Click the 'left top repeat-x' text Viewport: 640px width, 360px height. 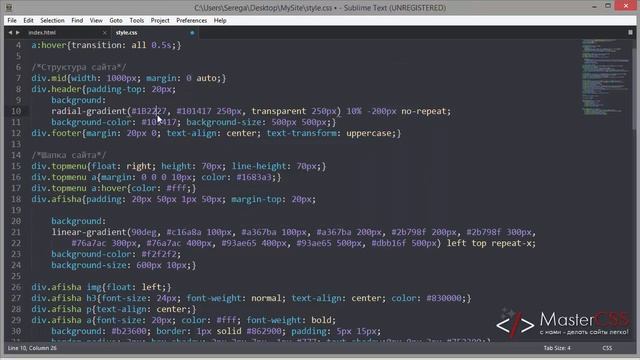489,243
